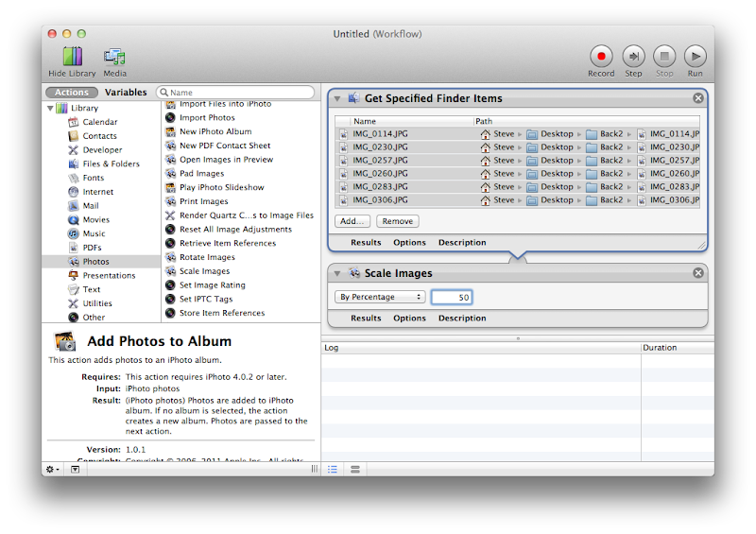This screenshot has height=534, width=756.
Task: Click the Remove button
Action: click(397, 221)
